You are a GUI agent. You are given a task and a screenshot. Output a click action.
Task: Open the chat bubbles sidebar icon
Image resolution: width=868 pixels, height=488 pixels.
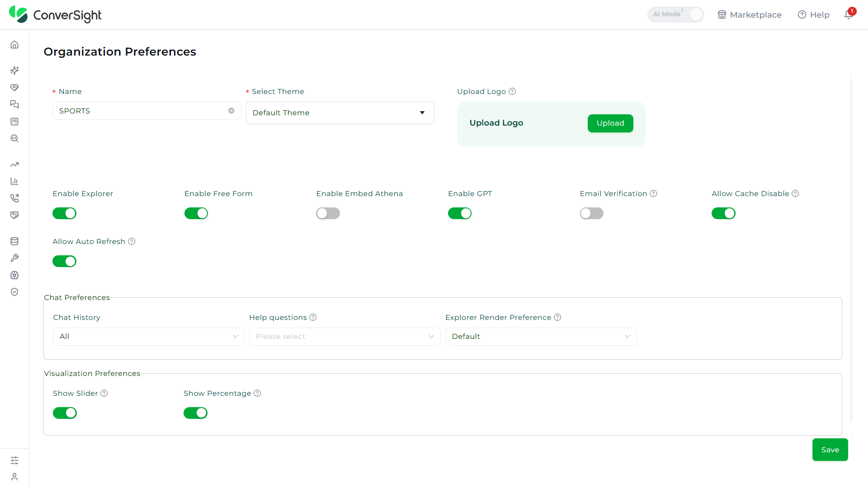tap(14, 104)
